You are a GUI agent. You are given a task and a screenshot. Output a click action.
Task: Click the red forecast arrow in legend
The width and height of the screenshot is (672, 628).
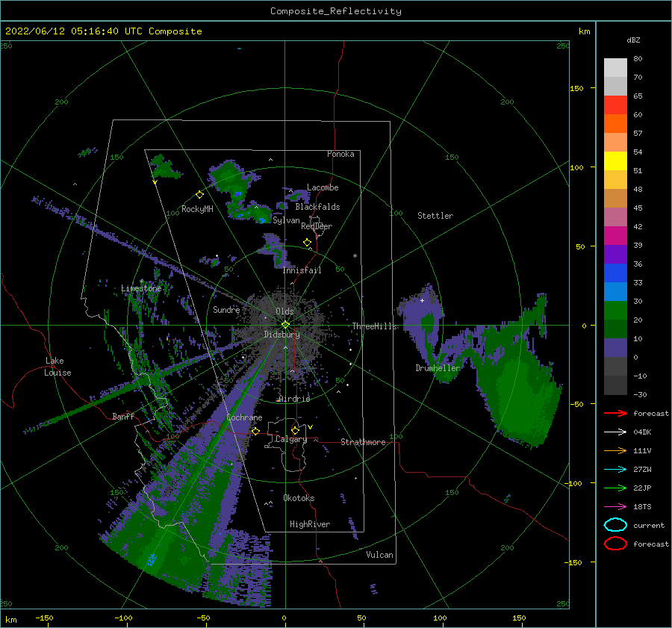615,413
